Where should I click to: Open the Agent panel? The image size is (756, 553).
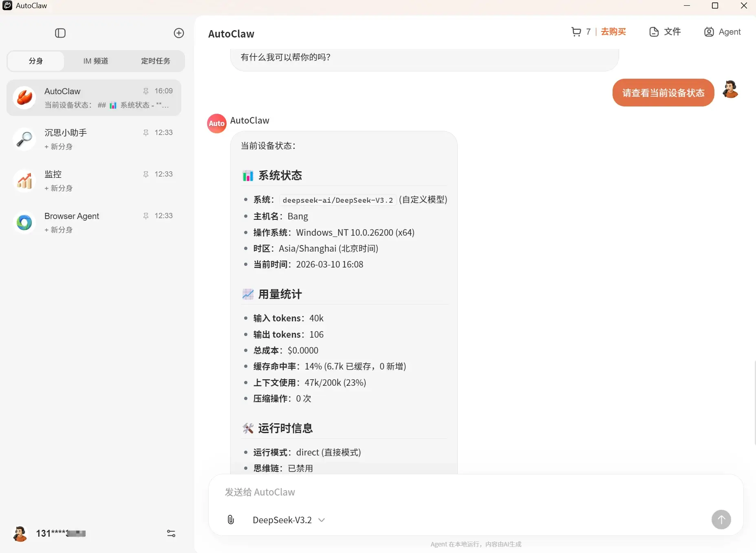coord(722,32)
